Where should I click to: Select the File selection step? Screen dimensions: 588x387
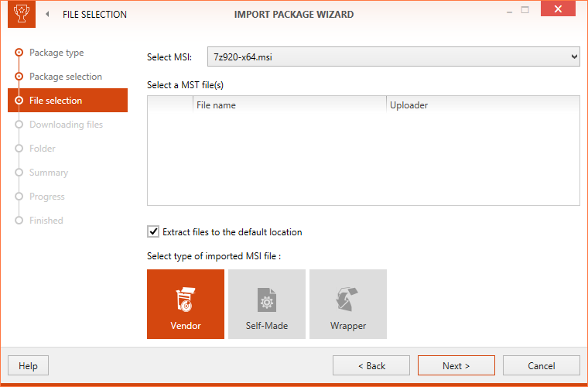click(67, 100)
